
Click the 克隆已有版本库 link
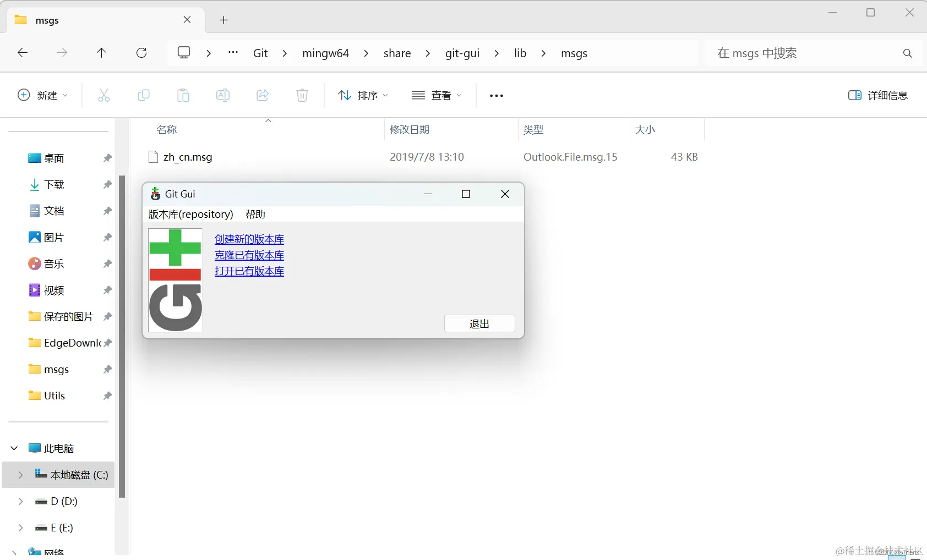(x=249, y=255)
